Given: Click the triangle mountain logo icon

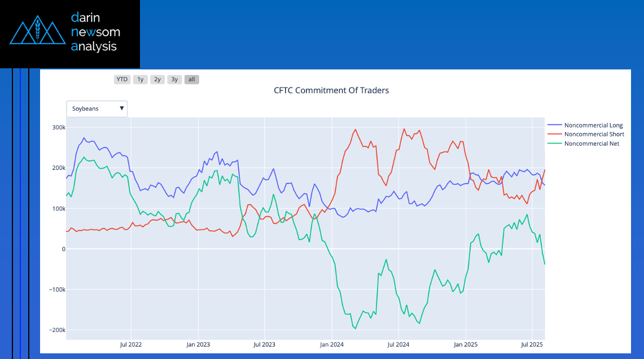Looking at the screenshot, I should pyautogui.click(x=38, y=33).
